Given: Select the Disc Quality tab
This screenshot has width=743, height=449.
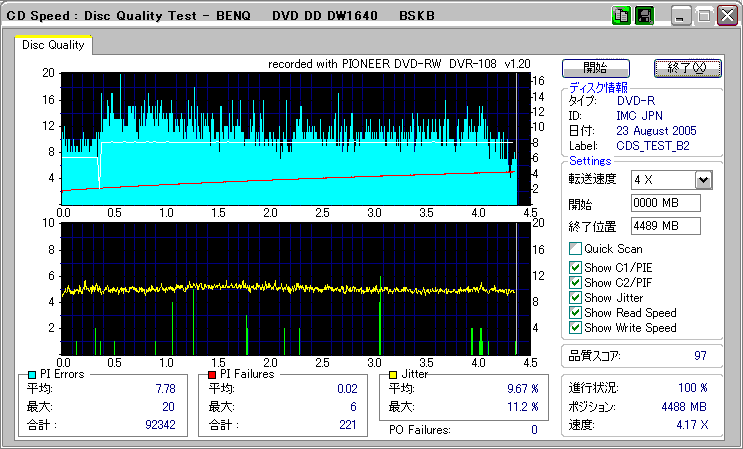Looking at the screenshot, I should (54, 45).
